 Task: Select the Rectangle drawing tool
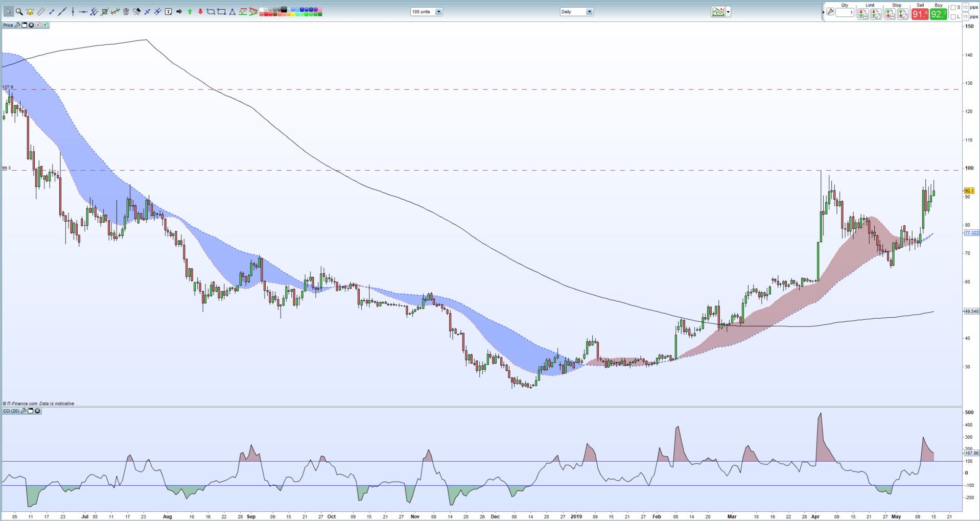tap(222, 11)
